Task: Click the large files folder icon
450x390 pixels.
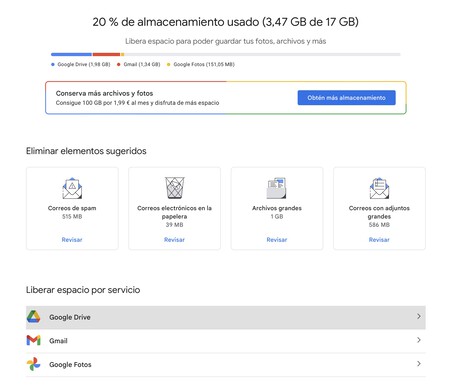Action: [x=276, y=188]
